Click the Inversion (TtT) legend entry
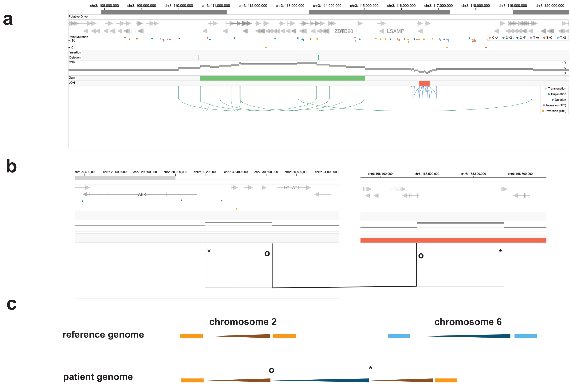 pyautogui.click(x=554, y=105)
